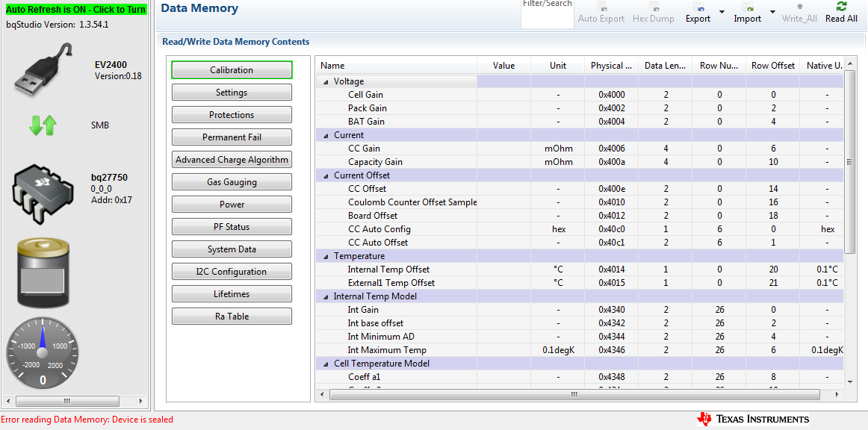Click the Row Offset column header
This screenshot has height=430, width=868.
(773, 65)
